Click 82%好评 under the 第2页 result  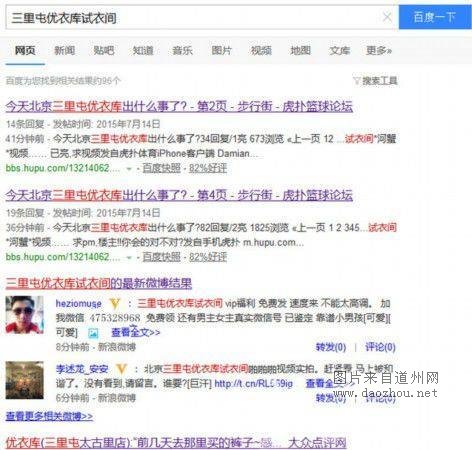tap(208, 168)
